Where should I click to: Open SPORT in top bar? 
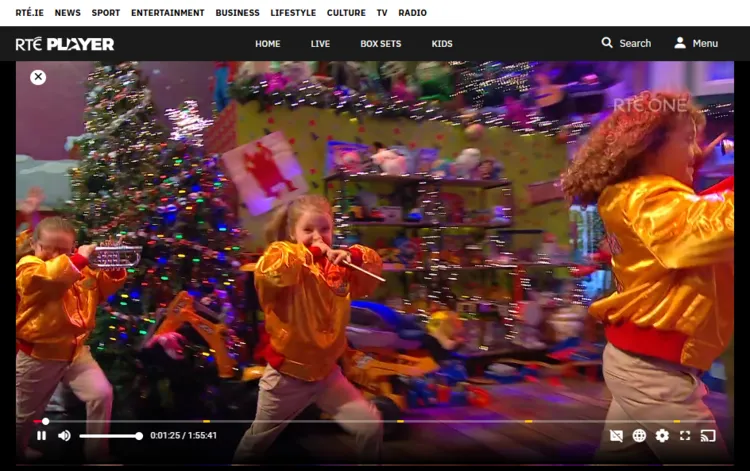(106, 13)
